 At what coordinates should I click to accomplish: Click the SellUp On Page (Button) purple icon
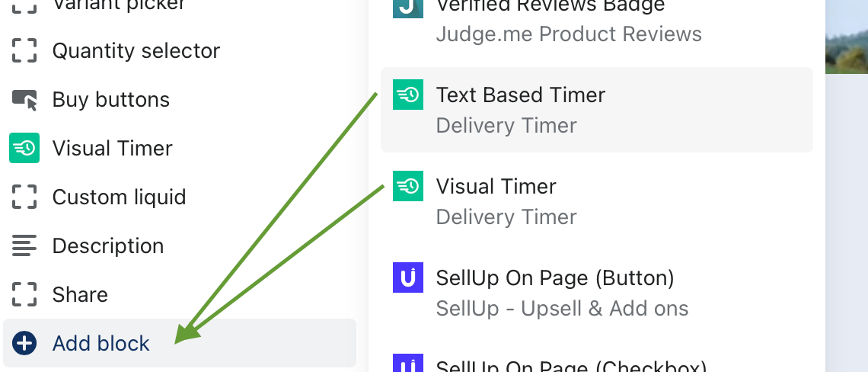pyautogui.click(x=408, y=277)
